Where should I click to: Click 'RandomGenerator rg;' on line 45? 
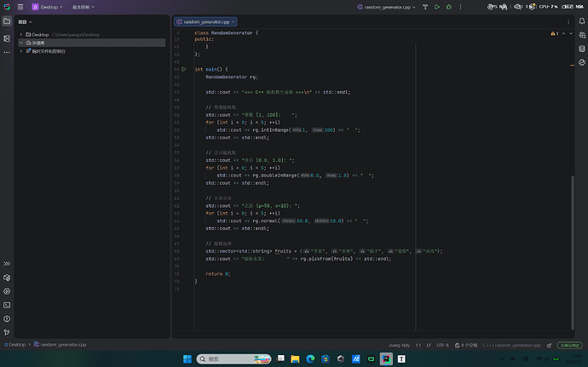[x=232, y=77]
